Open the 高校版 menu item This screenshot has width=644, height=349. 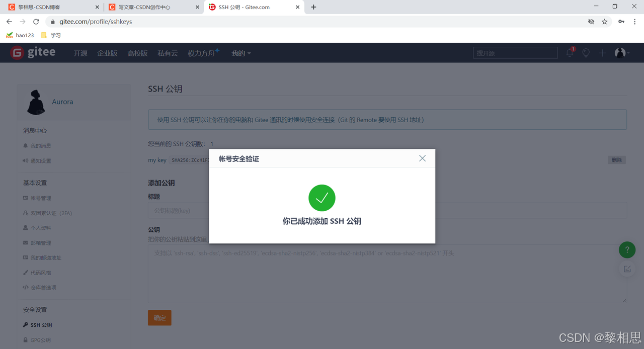(137, 53)
